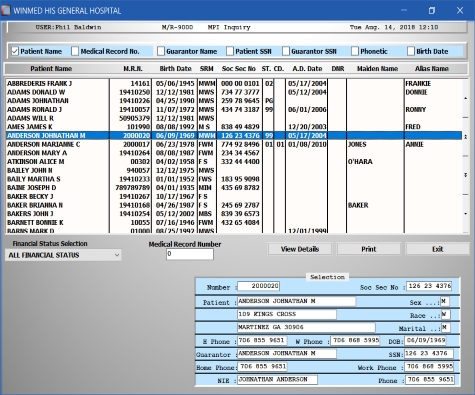The height and width of the screenshot is (395, 475).
Task: Click the NIE field JOHNATHAN ANDERSON
Action: [x=277, y=380]
